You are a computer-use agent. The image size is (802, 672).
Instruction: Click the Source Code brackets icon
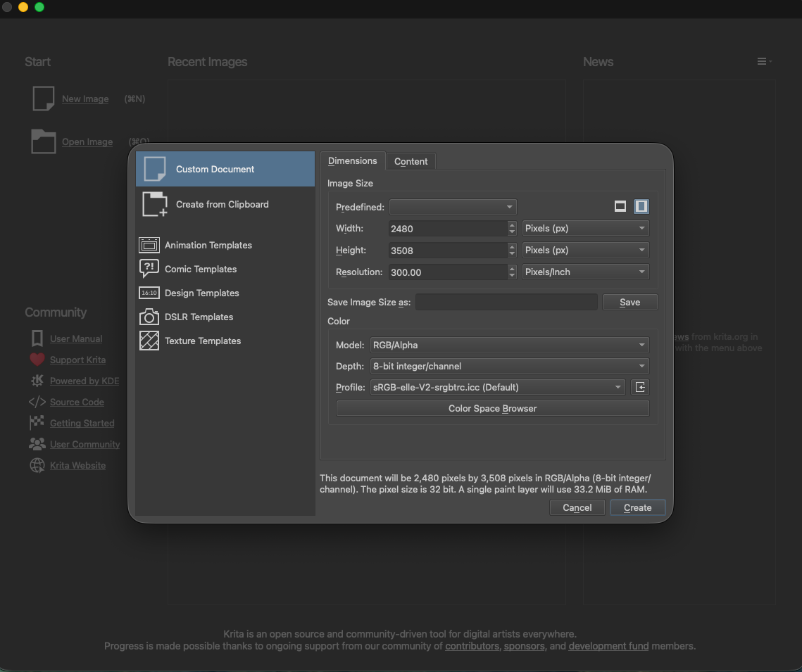37,402
